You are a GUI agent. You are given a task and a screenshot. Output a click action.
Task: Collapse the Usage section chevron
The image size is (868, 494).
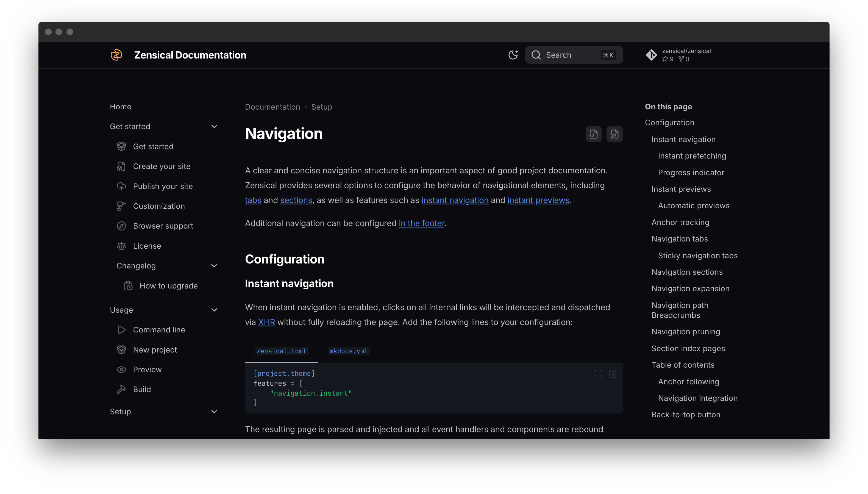[214, 310]
